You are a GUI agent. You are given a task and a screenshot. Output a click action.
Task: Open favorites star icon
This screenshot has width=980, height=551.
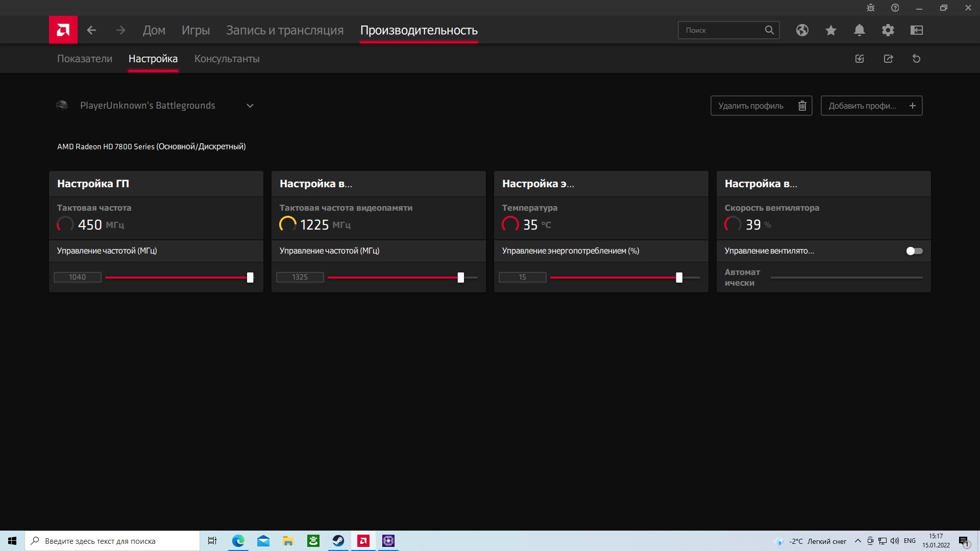(830, 30)
